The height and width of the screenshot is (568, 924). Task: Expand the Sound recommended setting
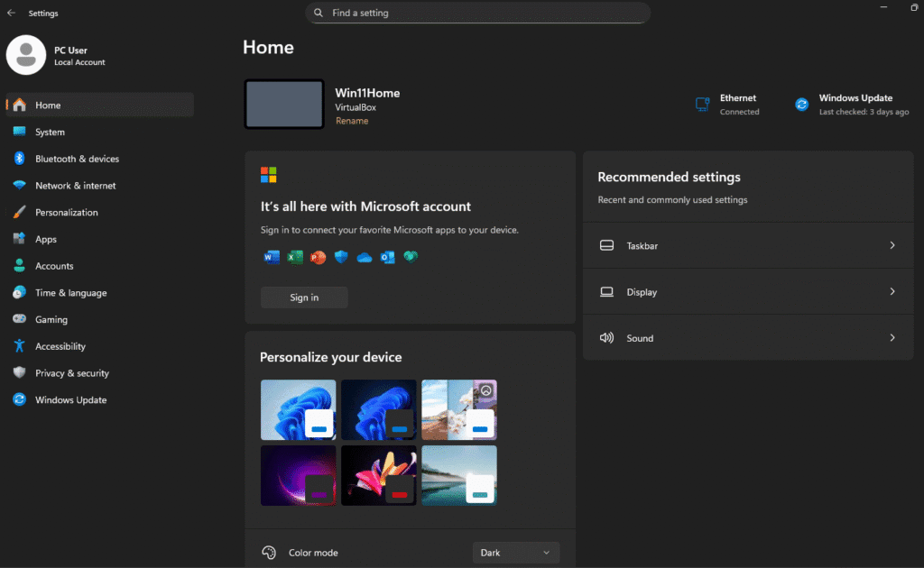click(x=748, y=337)
